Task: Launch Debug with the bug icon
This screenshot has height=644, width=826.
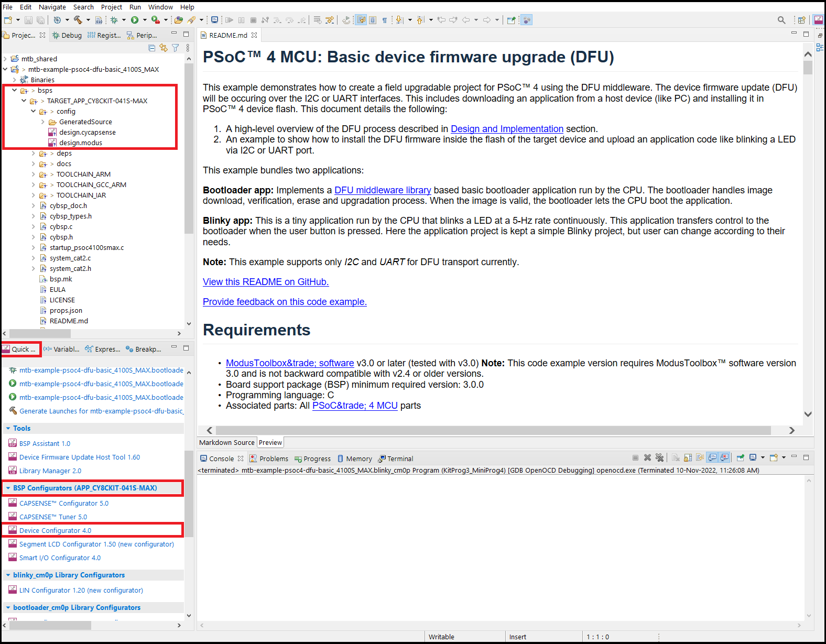Action: [114, 20]
